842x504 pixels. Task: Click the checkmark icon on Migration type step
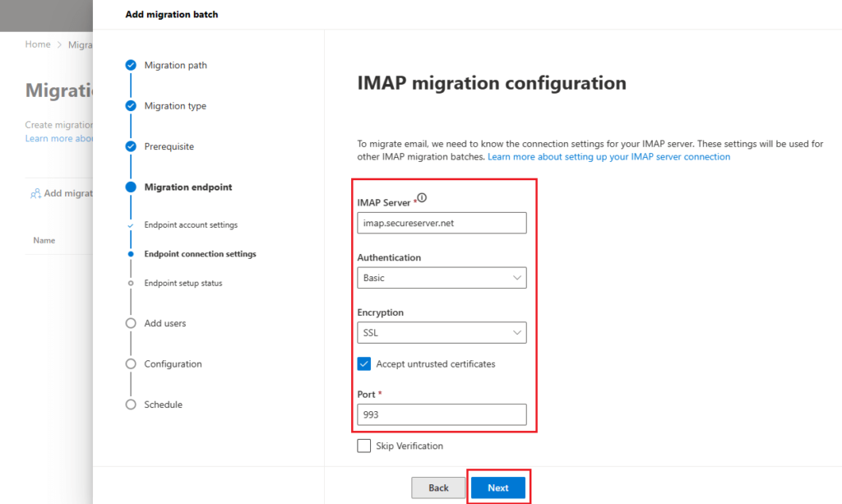coord(131,105)
